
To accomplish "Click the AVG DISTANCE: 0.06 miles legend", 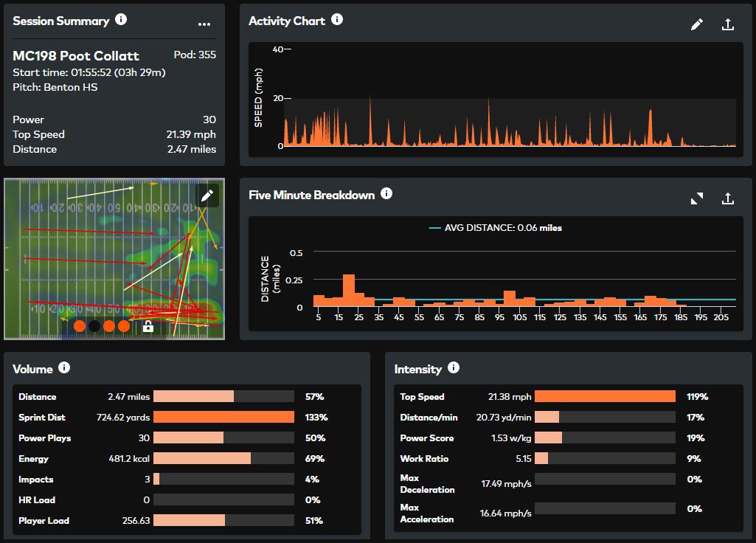I will (495, 228).
